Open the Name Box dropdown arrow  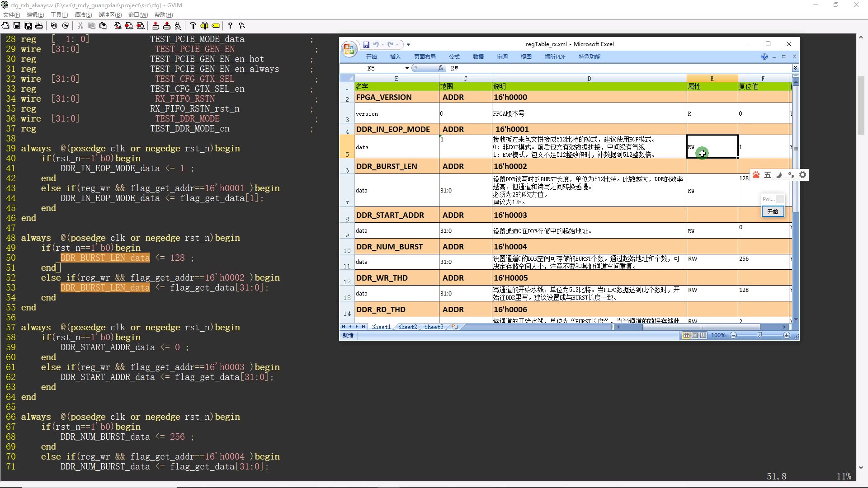click(407, 68)
